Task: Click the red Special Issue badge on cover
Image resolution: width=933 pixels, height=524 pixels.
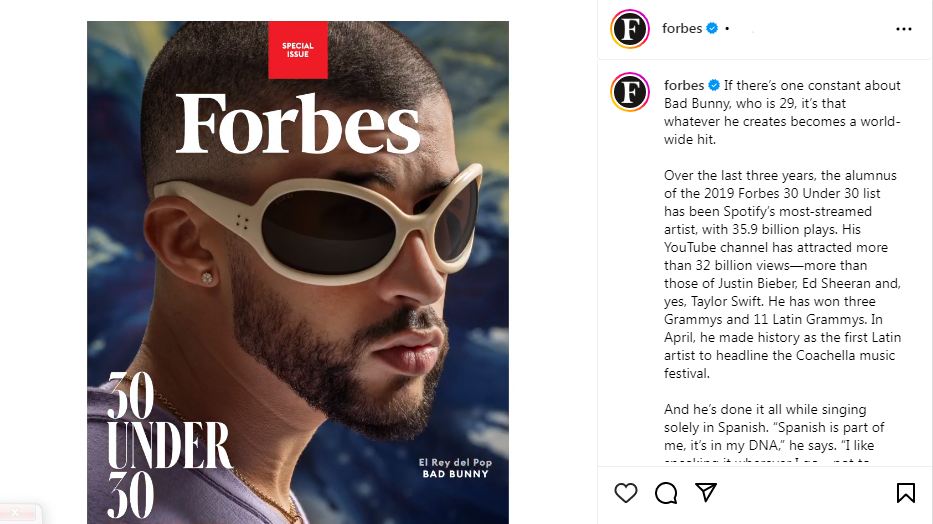Action: pyautogui.click(x=298, y=50)
